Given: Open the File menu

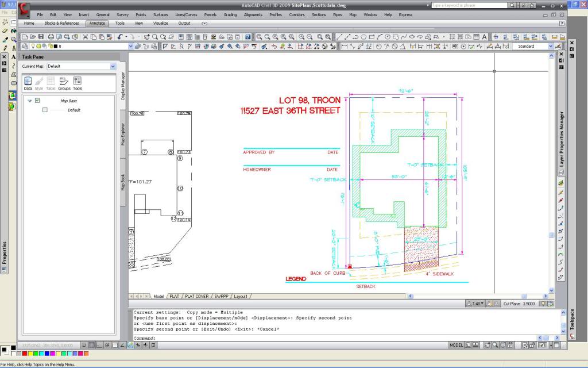Looking at the screenshot, I should (x=40, y=14).
